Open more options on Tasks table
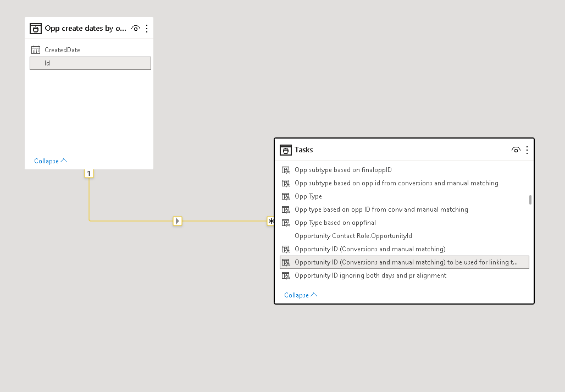Image resolution: width=565 pixels, height=392 pixels. pyautogui.click(x=527, y=150)
